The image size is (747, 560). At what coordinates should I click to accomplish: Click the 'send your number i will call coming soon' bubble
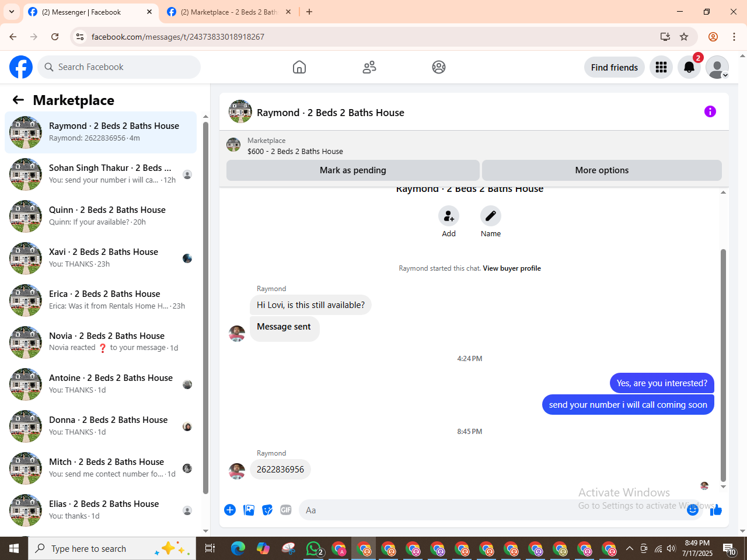(628, 405)
